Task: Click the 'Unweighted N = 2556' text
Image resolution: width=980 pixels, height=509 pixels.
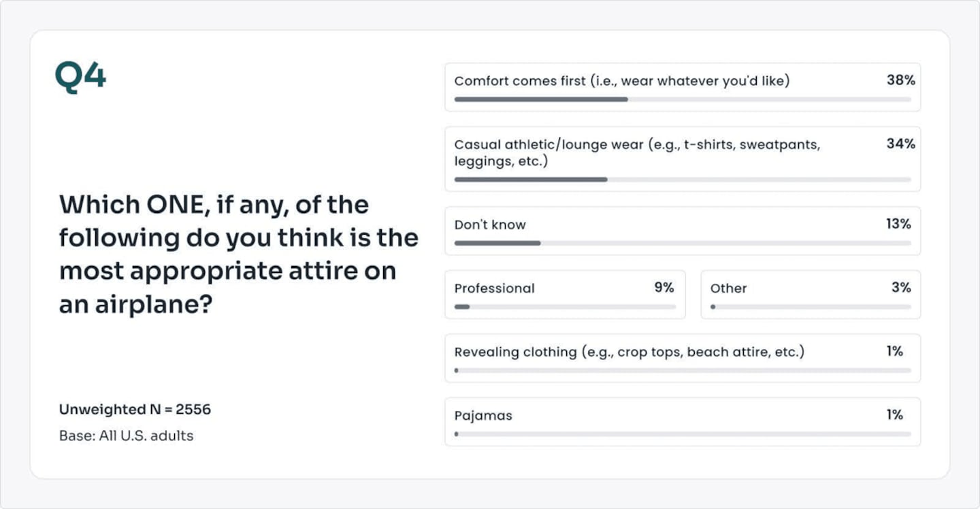Action: [135, 410]
